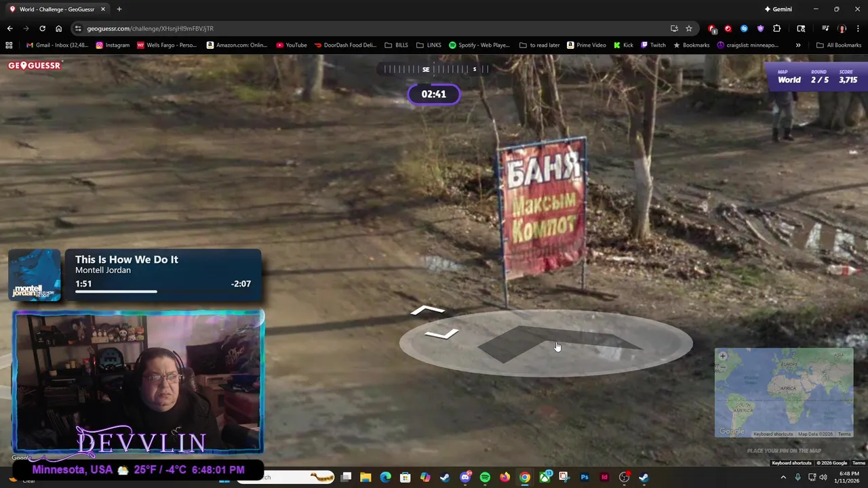Open the tab search side panel icon
This screenshot has height=488, width=868.
coord(801,28)
